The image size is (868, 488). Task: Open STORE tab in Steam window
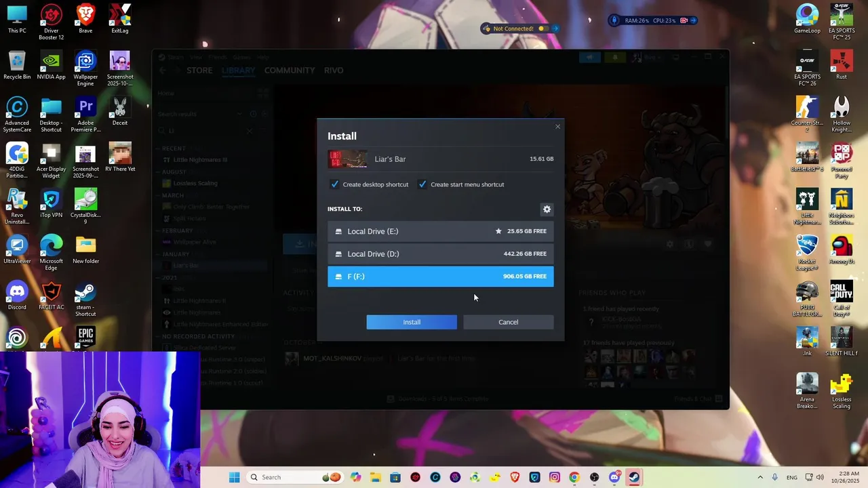tap(199, 70)
